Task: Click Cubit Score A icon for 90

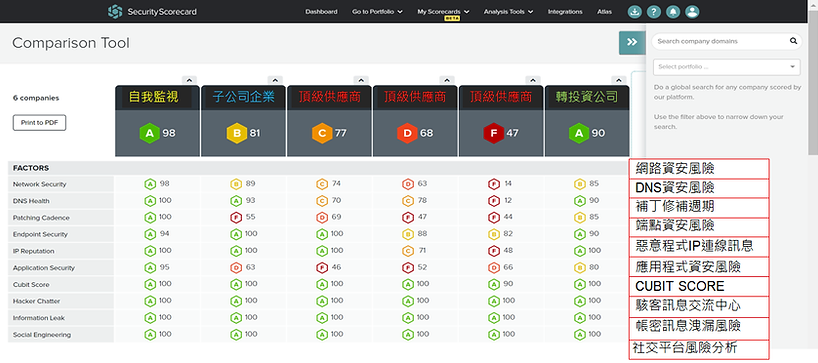Action: tap(494, 284)
